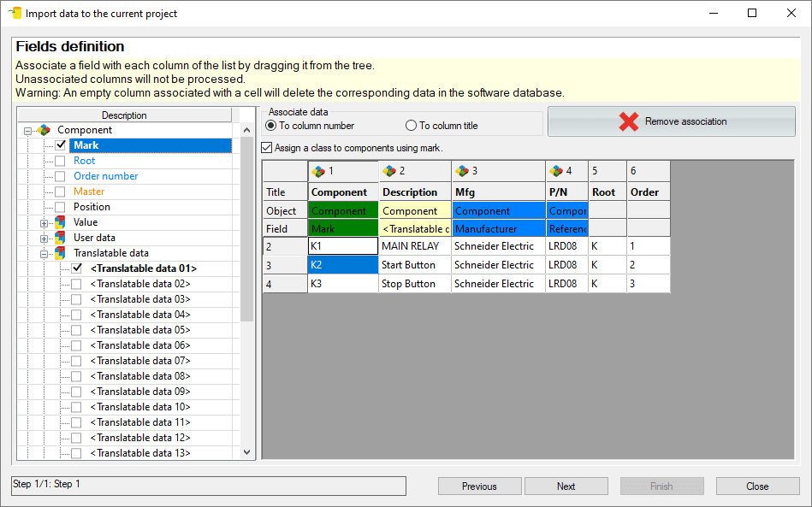The height and width of the screenshot is (507, 812).
Task: Select column 6 header
Action: point(649,171)
